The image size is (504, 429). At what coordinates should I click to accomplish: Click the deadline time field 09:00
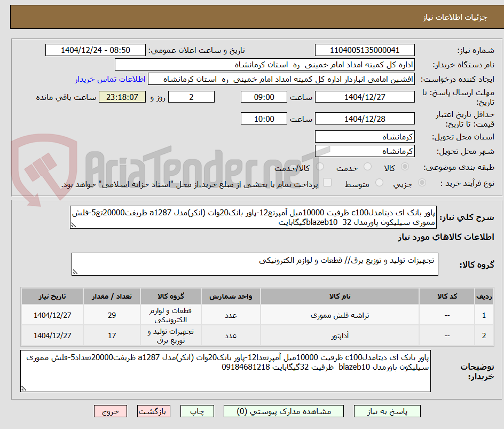click(x=264, y=97)
